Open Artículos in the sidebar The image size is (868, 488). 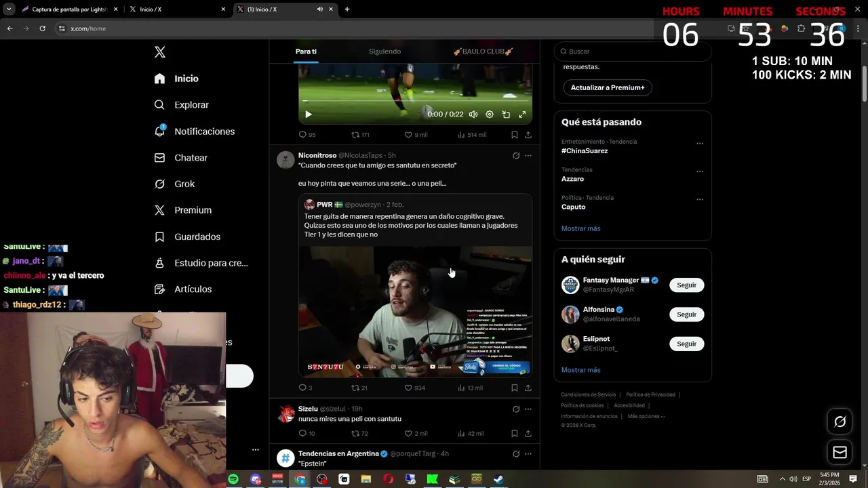pyautogui.click(x=182, y=289)
